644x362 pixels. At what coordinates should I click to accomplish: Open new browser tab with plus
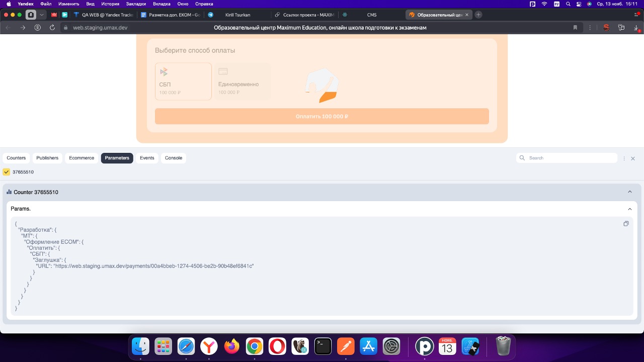(x=478, y=15)
